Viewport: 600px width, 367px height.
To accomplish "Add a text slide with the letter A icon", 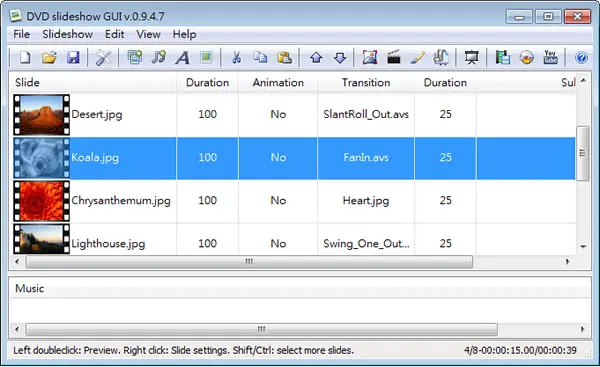I will 183,58.
